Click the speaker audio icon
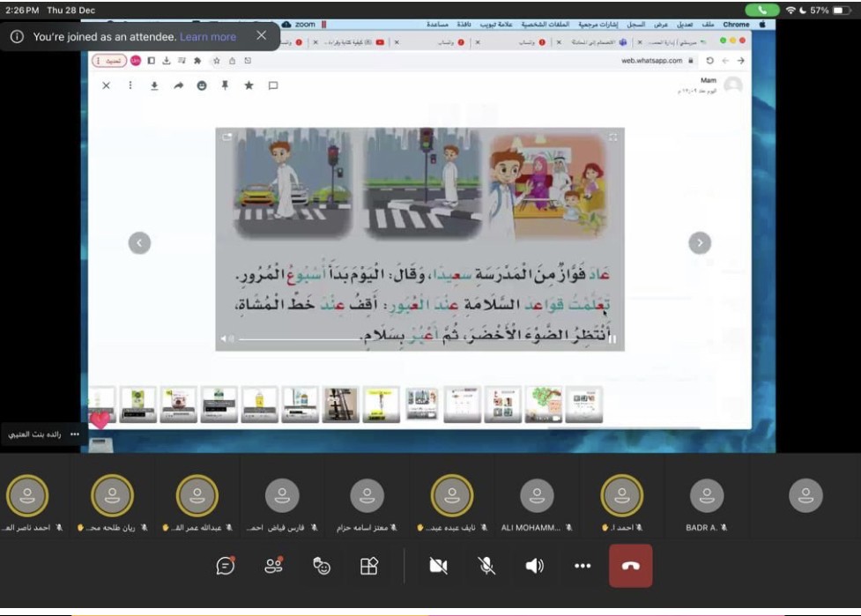The width and height of the screenshot is (861, 616). tap(534, 567)
